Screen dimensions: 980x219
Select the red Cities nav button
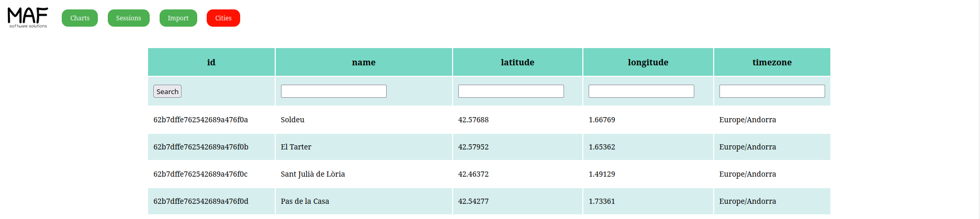[x=223, y=18]
